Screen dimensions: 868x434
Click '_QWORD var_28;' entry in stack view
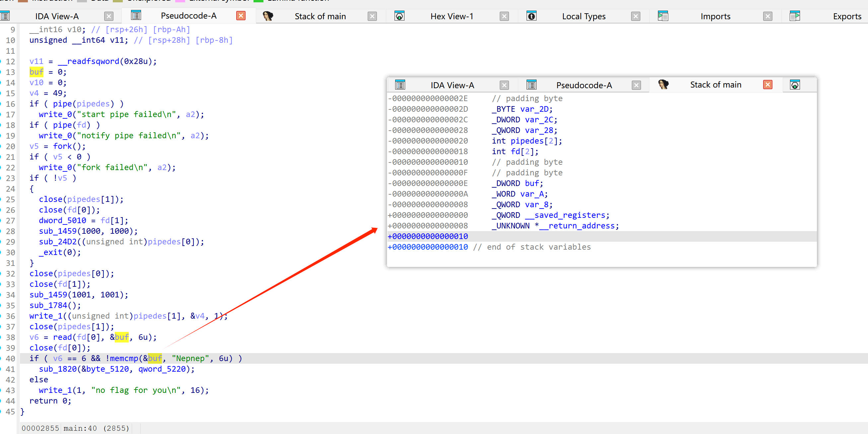[524, 130]
